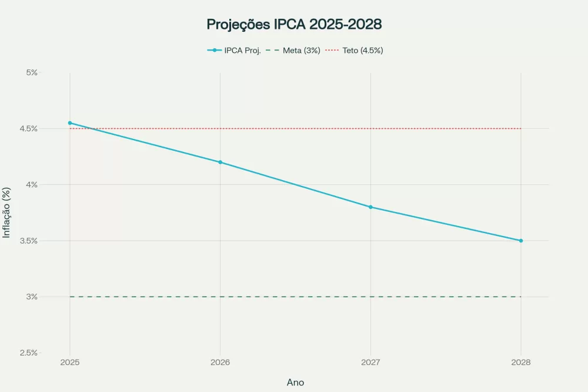
Task: Click the x-axis title Ano
Action: (x=295, y=382)
